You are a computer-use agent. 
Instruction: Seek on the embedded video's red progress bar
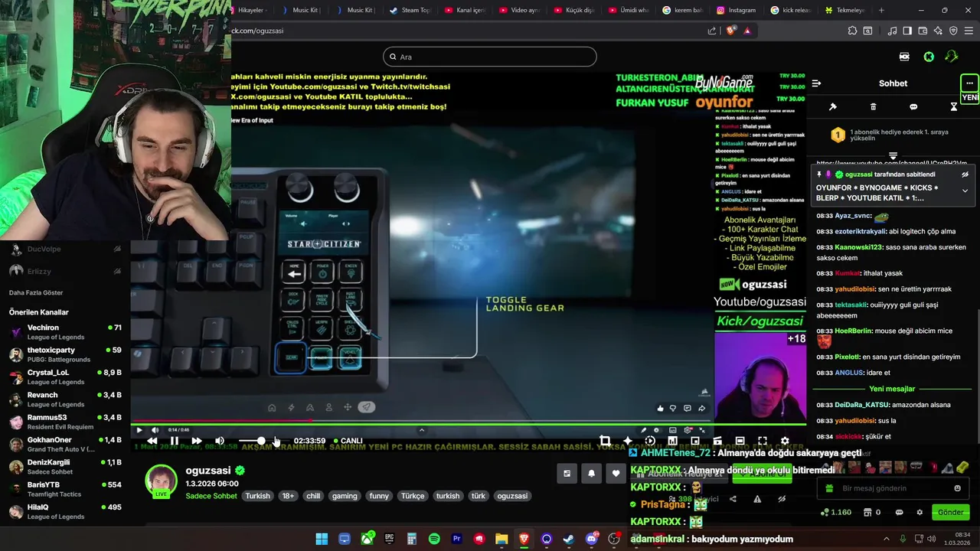[421, 420]
